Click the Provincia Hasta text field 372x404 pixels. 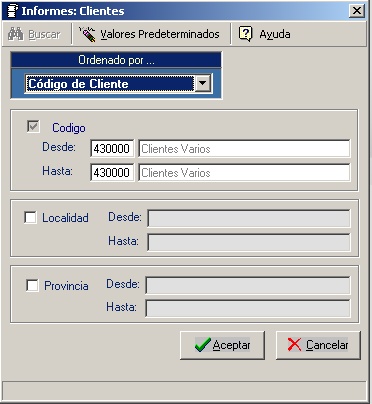tap(248, 308)
